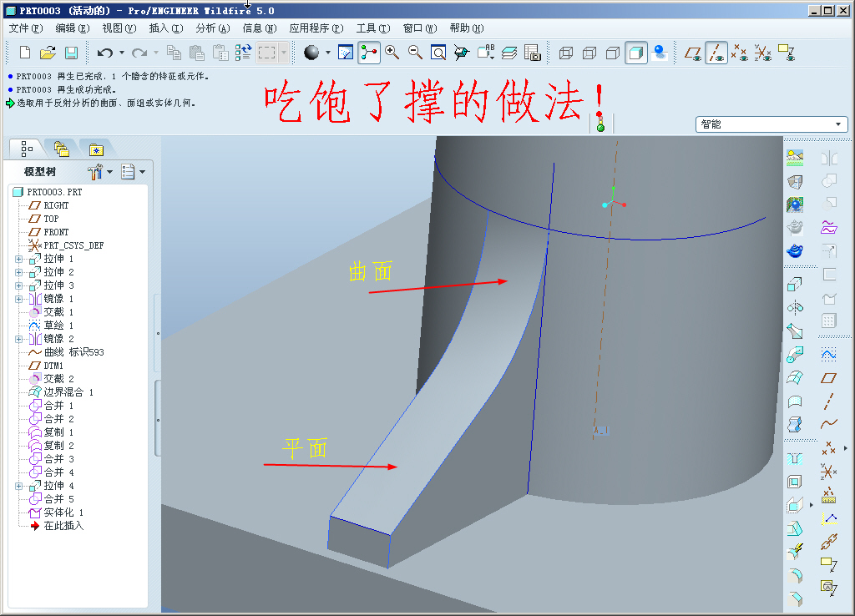Click the Datum Plane tool icon
855x616 pixels.
pyautogui.click(x=829, y=378)
